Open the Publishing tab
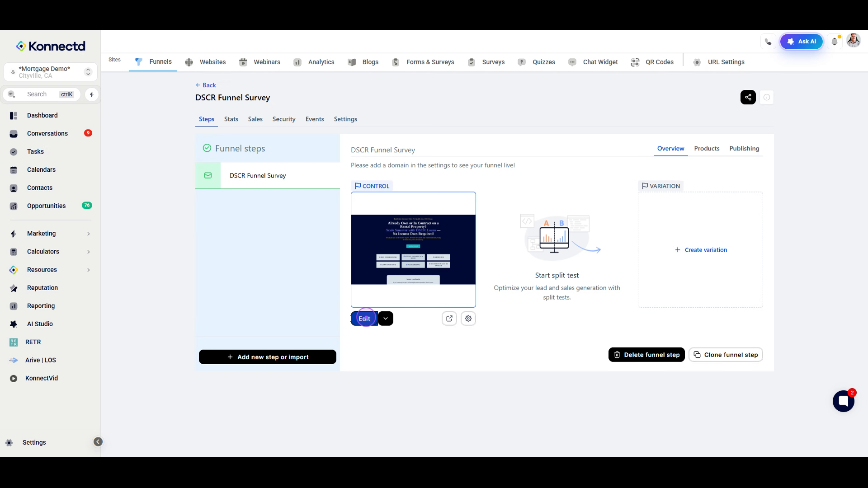Viewport: 868px width, 488px height. click(744, 148)
